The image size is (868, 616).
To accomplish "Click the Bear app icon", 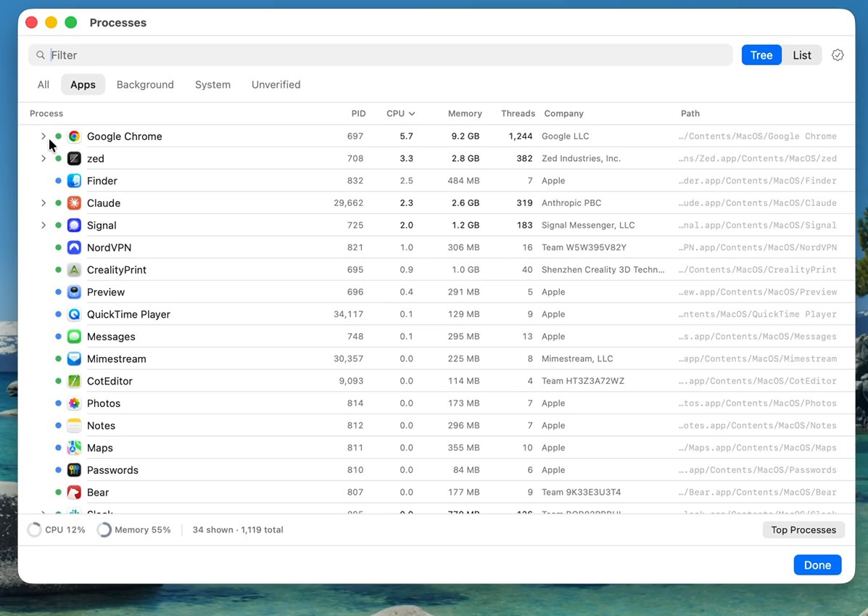I will 74,493.
